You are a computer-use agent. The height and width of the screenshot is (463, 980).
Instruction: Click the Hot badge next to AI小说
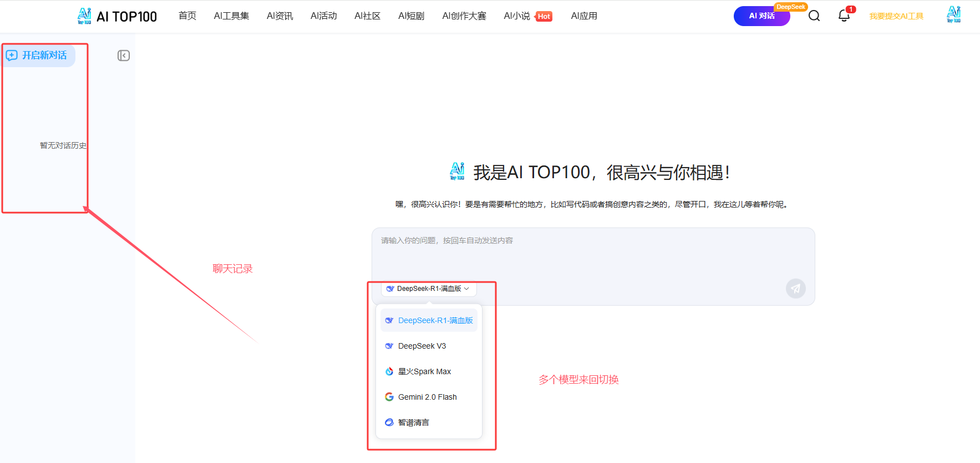(544, 17)
